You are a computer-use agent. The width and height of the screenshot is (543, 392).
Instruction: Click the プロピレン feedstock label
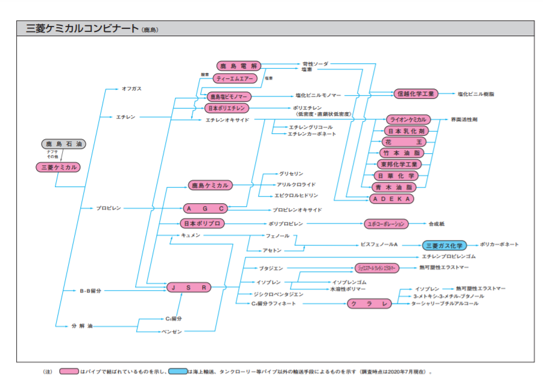109,208
